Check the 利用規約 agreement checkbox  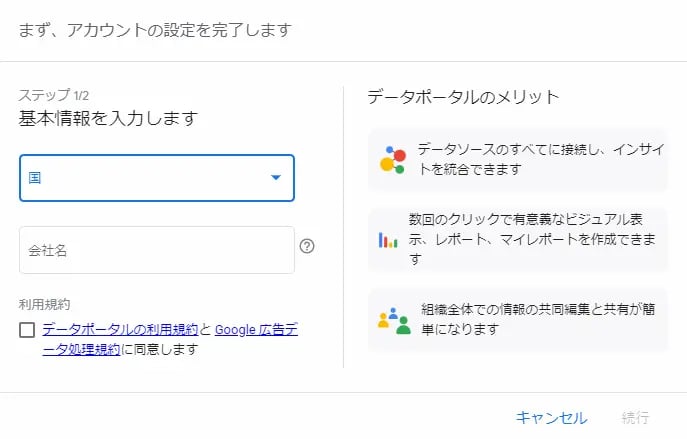click(27, 330)
